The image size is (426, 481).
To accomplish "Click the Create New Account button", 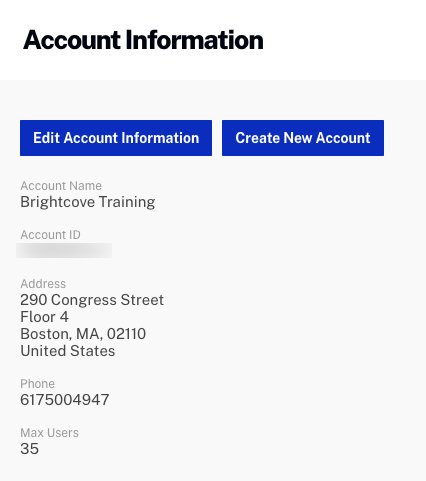I will tap(303, 138).
